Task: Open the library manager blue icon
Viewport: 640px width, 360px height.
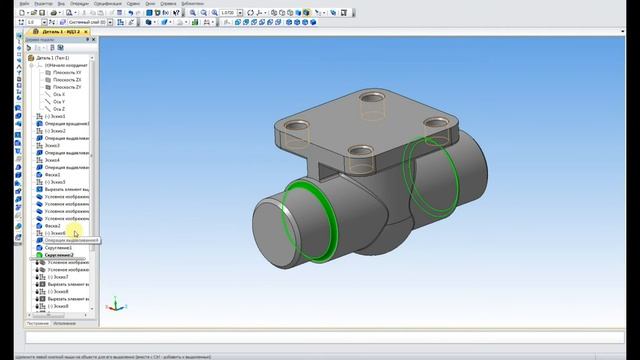Action: pos(149,13)
